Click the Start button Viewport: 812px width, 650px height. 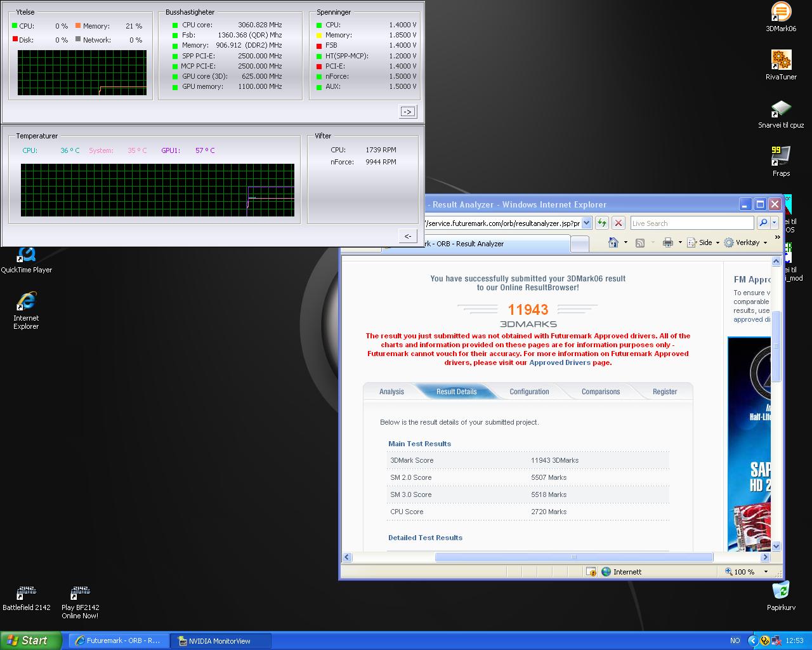(x=30, y=640)
